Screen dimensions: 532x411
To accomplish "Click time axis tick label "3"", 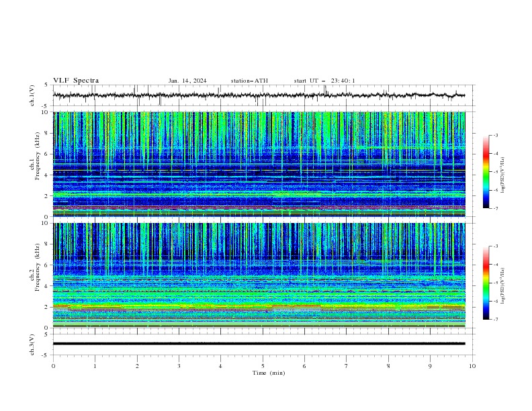I will (x=179, y=366).
